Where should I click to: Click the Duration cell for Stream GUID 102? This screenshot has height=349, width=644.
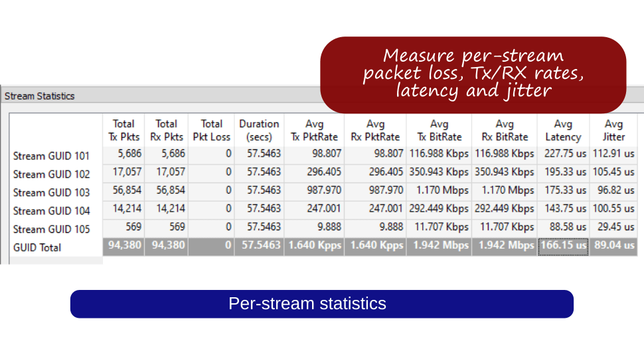click(259, 173)
